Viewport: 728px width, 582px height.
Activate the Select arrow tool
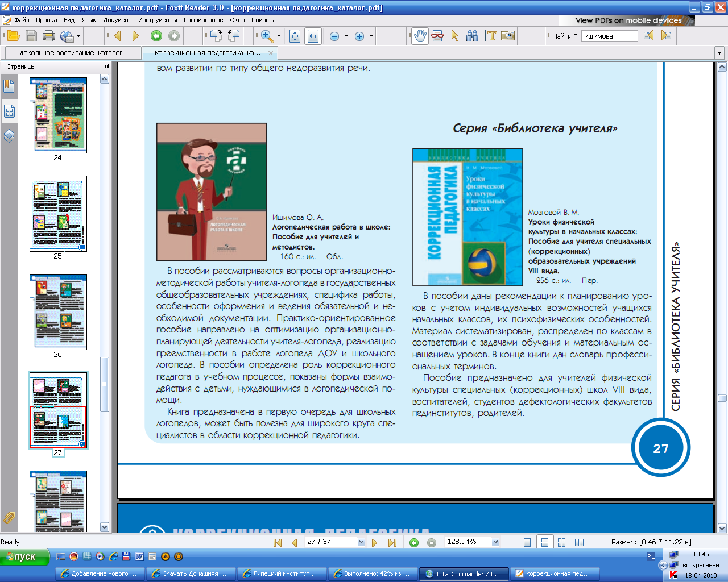coord(454,36)
